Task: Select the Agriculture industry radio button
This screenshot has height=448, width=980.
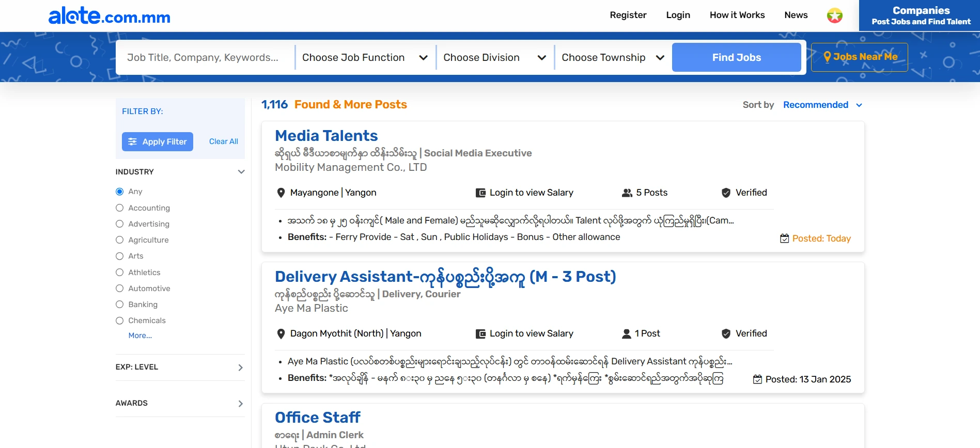Action: coord(120,239)
